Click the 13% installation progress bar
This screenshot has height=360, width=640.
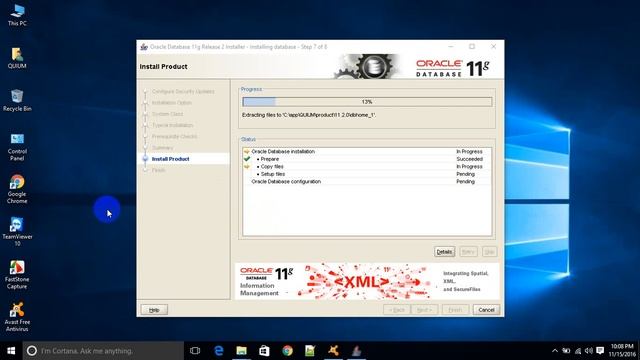[x=367, y=102]
